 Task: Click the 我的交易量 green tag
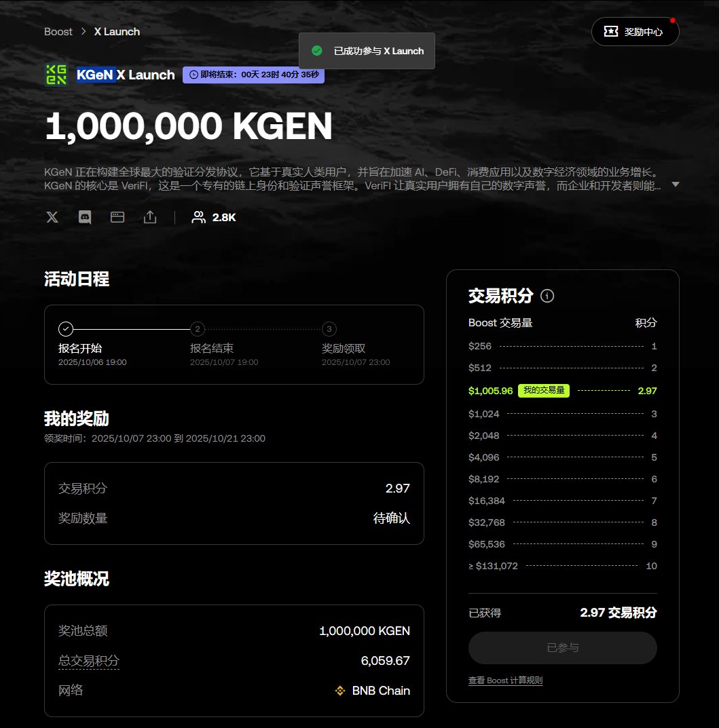543,391
